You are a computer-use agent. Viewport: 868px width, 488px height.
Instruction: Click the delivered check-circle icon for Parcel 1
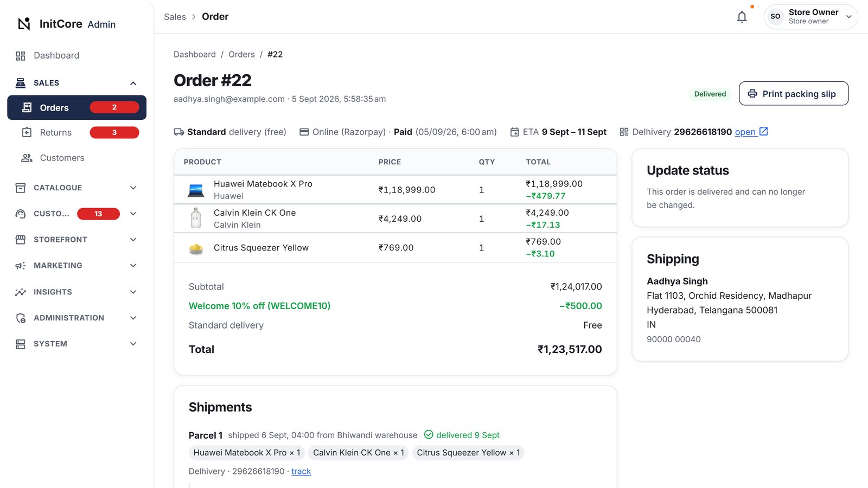point(429,435)
